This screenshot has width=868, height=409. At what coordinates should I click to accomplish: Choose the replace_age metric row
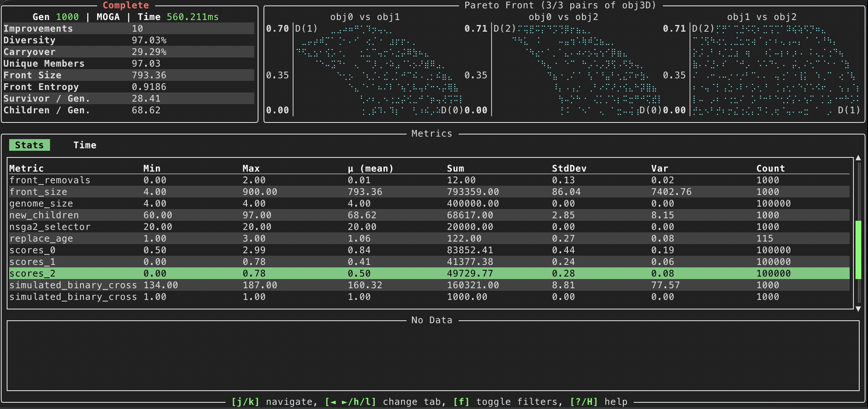coord(41,238)
